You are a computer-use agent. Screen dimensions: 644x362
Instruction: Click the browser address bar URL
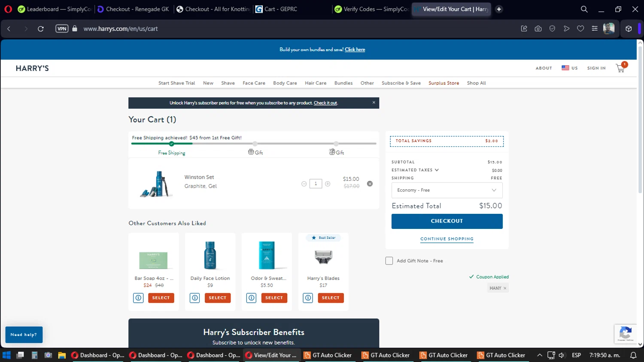tap(121, 29)
